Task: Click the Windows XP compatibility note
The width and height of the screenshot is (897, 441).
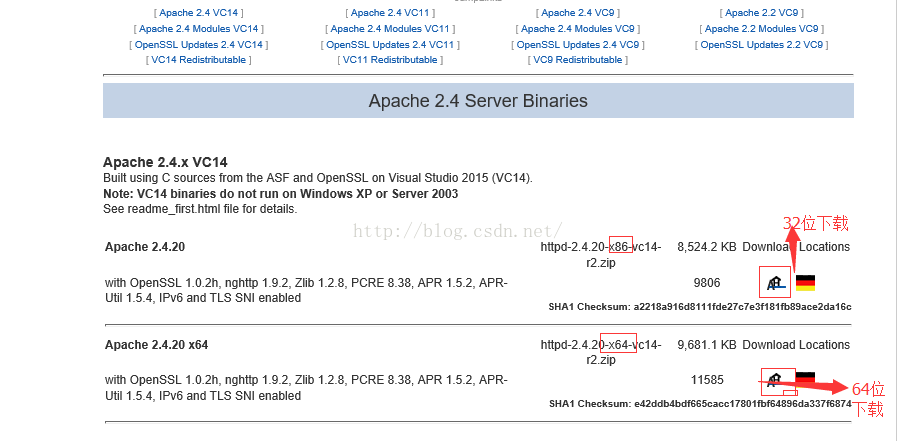Action: [280, 194]
